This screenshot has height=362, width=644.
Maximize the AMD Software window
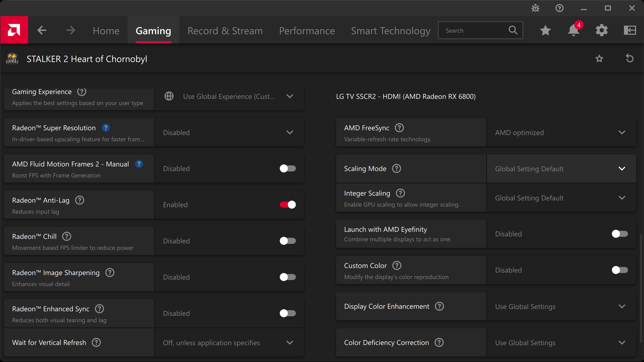coord(608,8)
